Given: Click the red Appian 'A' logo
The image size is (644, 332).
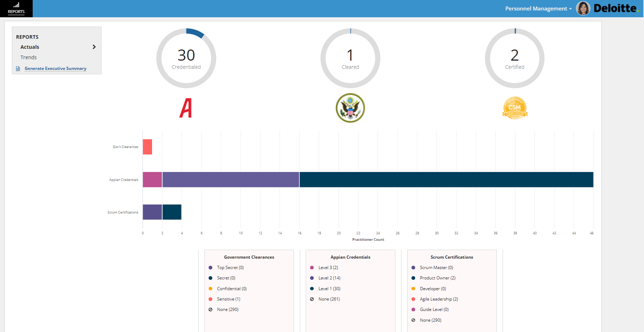Looking at the screenshot, I should coord(186,108).
